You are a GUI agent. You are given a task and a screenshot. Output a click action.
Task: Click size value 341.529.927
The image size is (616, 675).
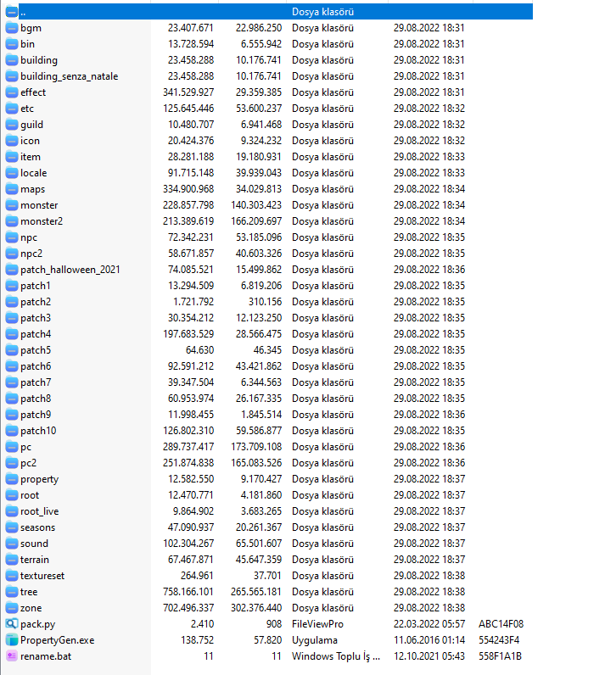[188, 92]
